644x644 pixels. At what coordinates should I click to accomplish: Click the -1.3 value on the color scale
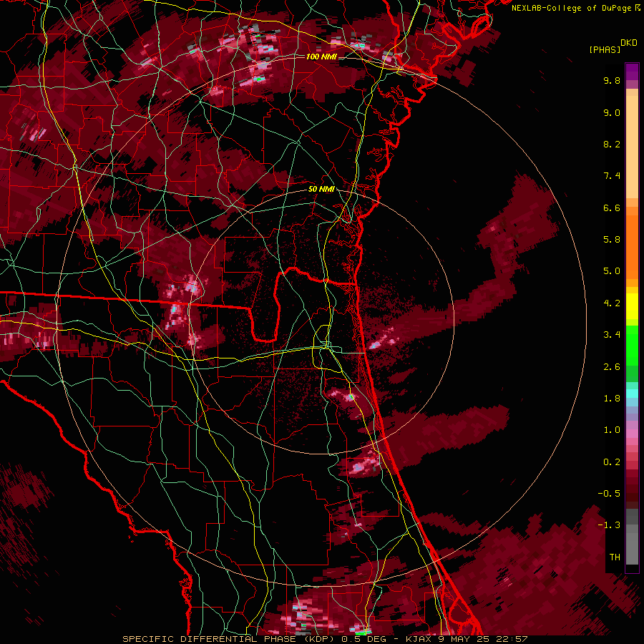coord(609,525)
